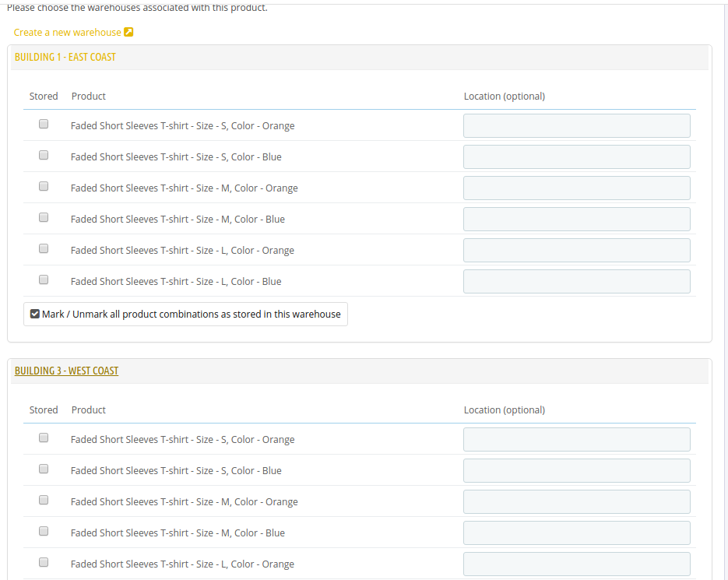Open the Building 1 - East Coast heading

pyautogui.click(x=65, y=57)
